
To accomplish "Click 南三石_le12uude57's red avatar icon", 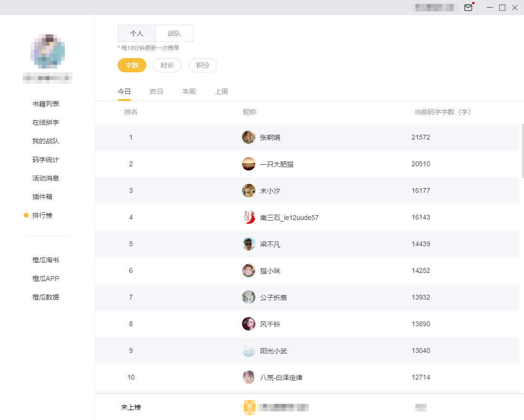I will point(249,217).
